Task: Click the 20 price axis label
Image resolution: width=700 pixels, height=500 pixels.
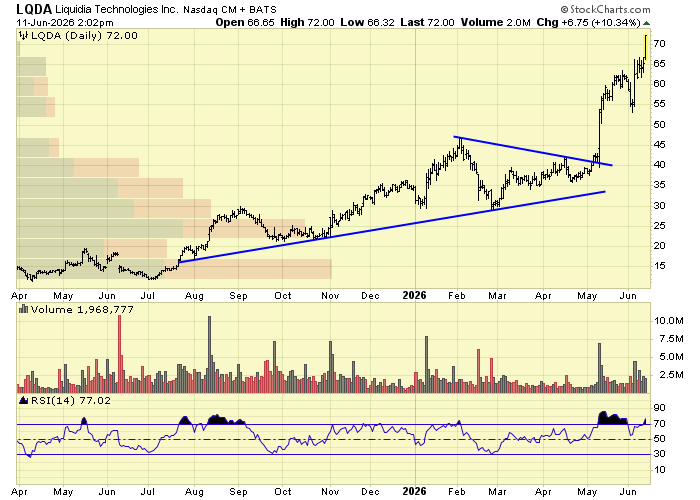Action: tap(659, 246)
